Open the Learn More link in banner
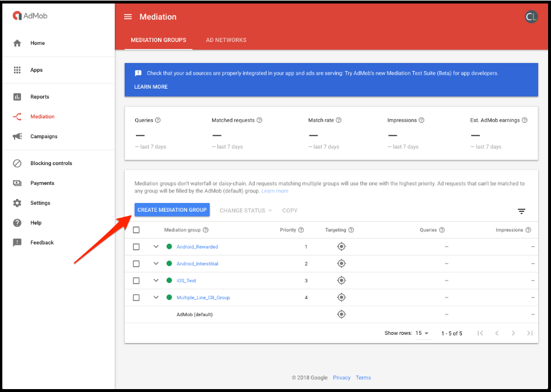Image resolution: width=551 pixels, height=392 pixels. point(151,87)
